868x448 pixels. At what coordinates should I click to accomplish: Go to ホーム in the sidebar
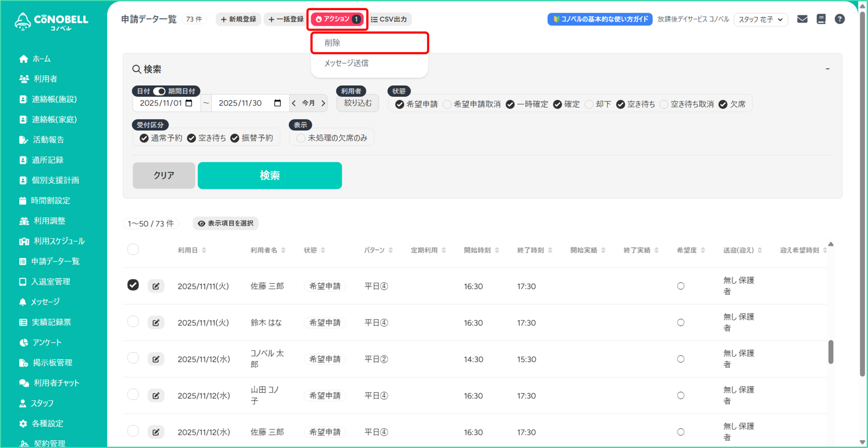(41, 59)
